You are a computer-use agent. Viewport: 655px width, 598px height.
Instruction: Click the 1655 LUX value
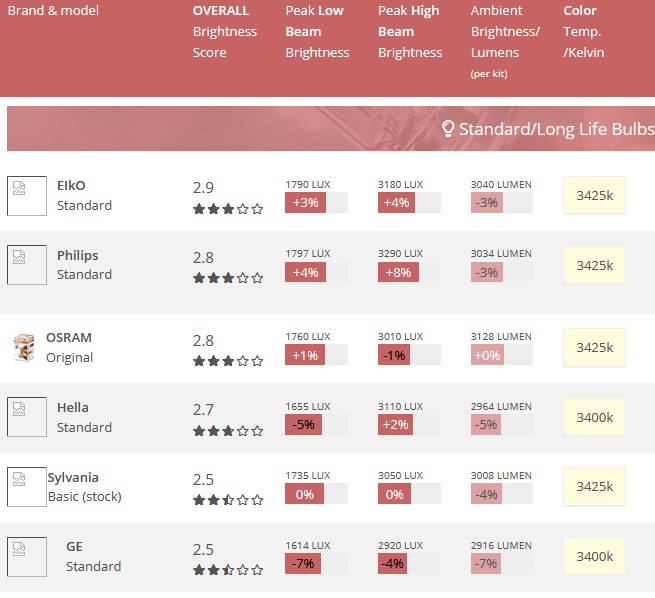(x=308, y=407)
